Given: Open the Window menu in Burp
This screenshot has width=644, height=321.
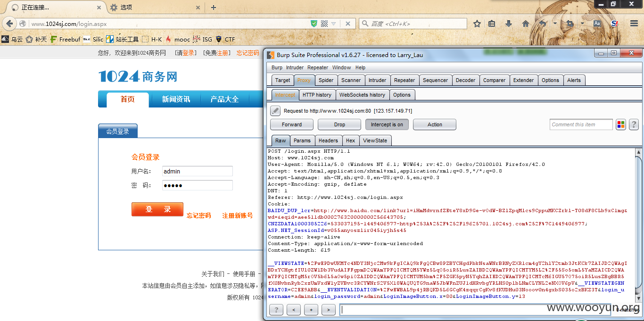Looking at the screenshot, I should point(341,67).
